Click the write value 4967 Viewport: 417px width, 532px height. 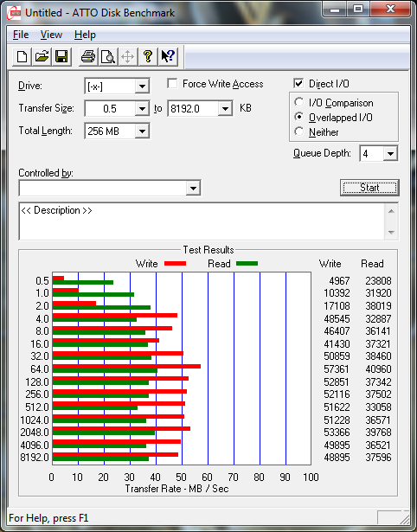(339, 281)
